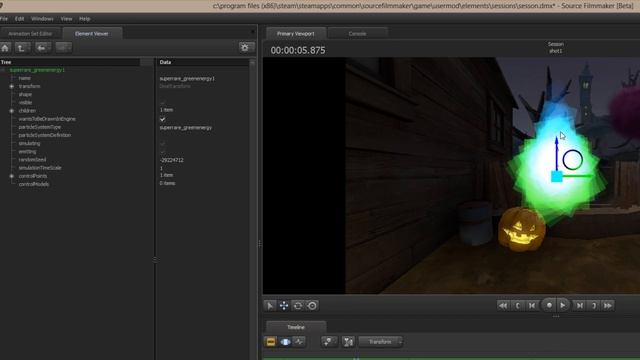Go to the shot start bracket button

click(x=518, y=306)
